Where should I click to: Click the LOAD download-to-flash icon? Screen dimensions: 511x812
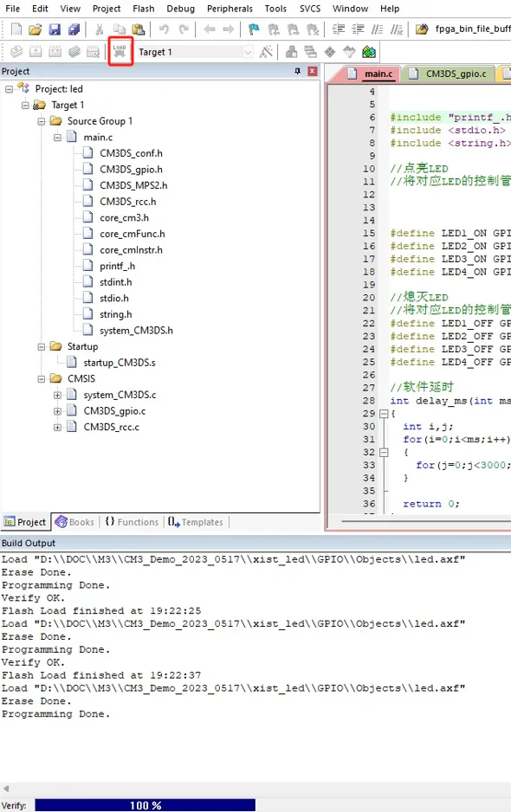[x=120, y=51]
